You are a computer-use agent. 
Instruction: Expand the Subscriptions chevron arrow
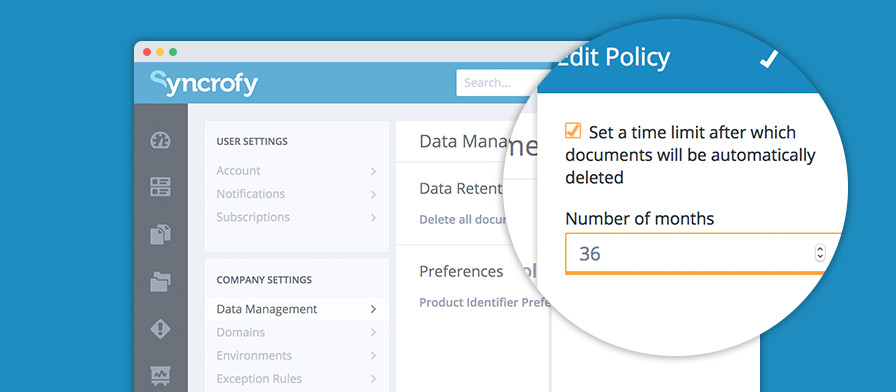(x=373, y=218)
